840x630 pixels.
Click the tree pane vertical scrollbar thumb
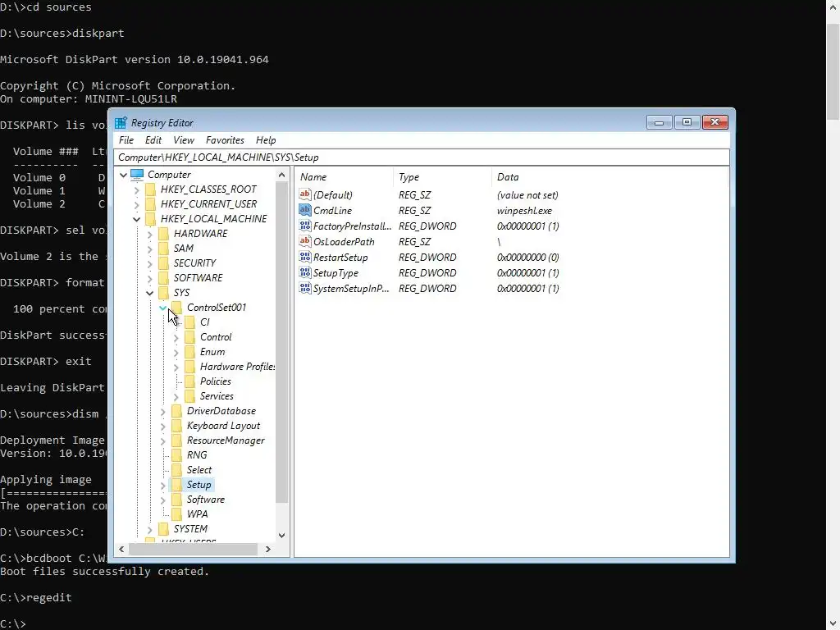click(x=282, y=343)
